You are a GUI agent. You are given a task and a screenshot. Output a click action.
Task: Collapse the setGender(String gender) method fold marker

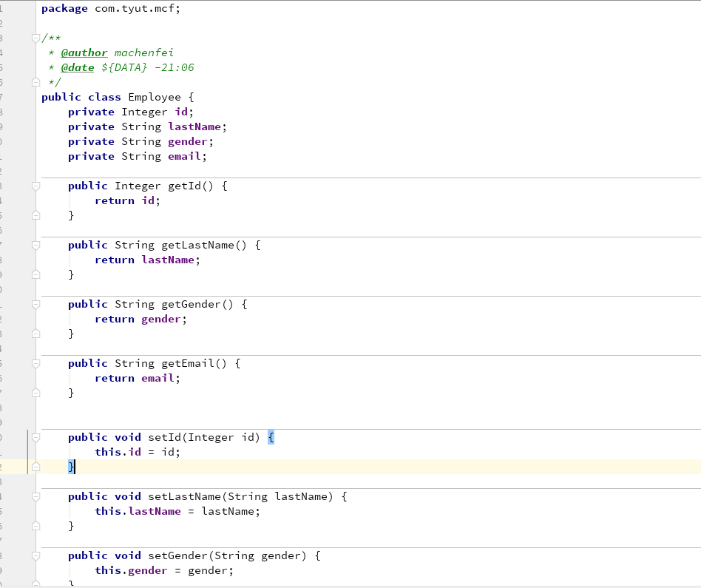click(x=35, y=555)
